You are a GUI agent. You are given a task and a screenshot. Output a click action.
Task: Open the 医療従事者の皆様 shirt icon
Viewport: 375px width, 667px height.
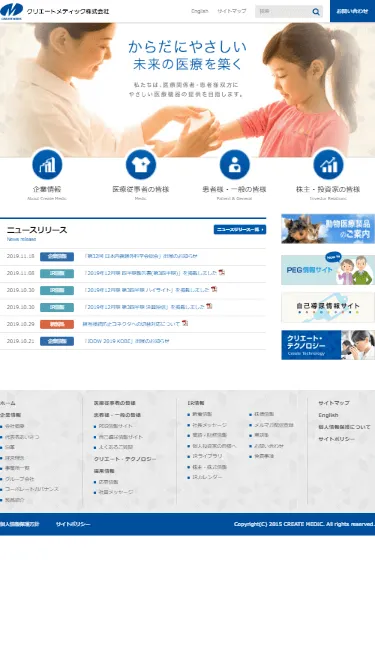(141, 165)
